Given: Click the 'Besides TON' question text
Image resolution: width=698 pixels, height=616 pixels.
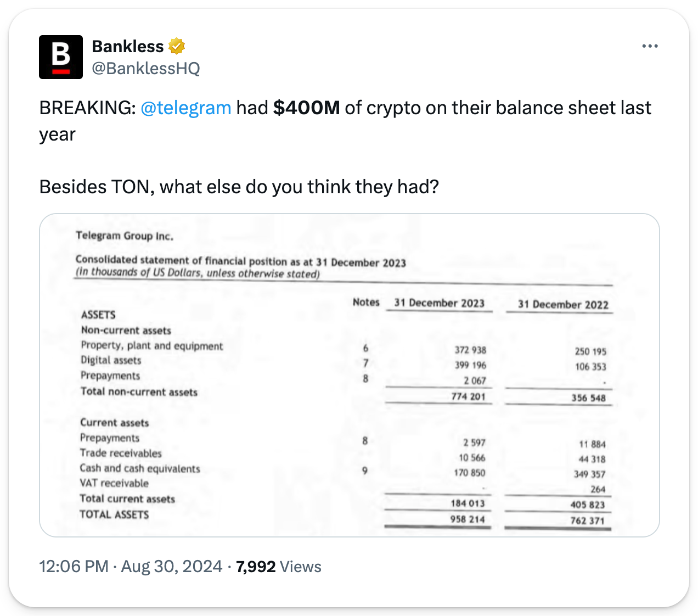Looking at the screenshot, I should (x=239, y=187).
